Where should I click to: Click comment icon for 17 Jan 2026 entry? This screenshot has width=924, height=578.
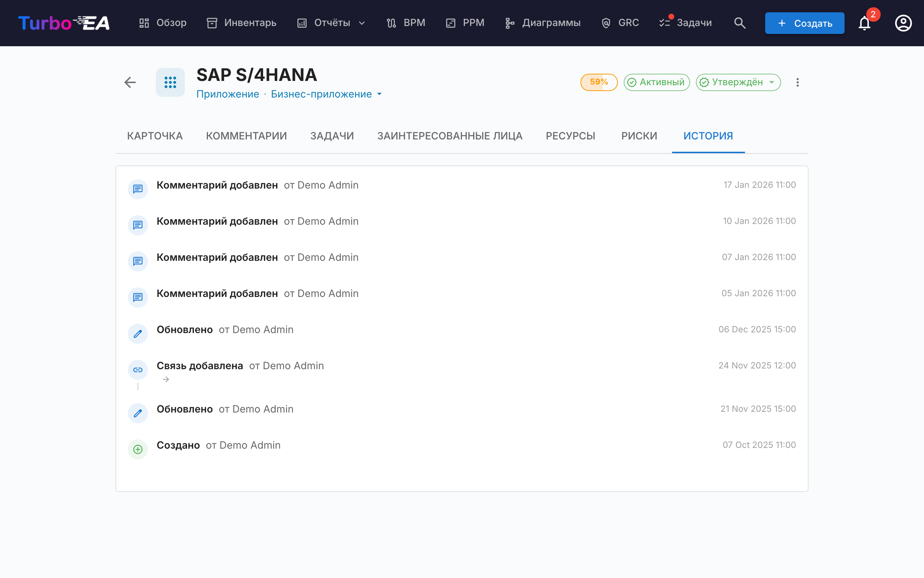pos(138,189)
